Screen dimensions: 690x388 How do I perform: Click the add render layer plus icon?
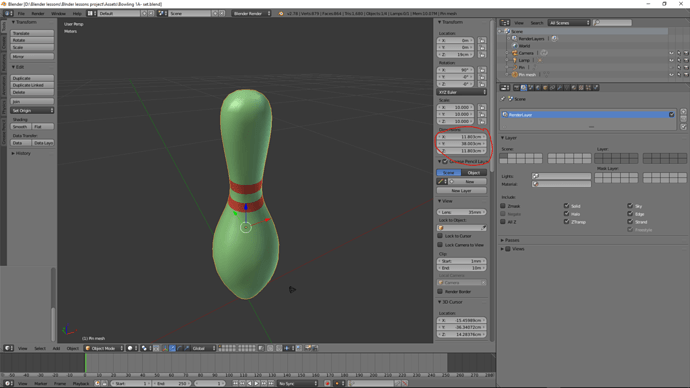[x=683, y=112]
